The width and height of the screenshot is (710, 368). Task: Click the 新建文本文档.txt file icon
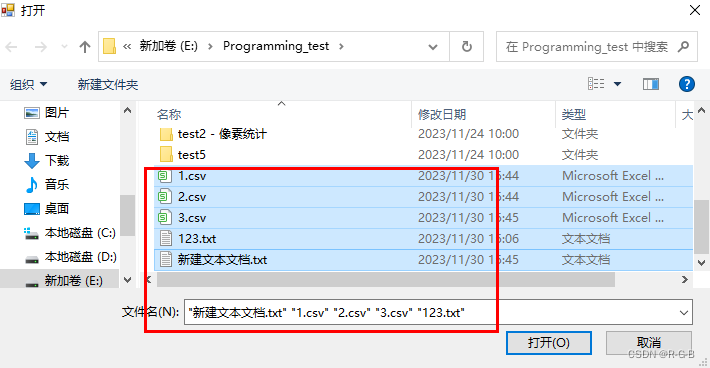pos(166,259)
